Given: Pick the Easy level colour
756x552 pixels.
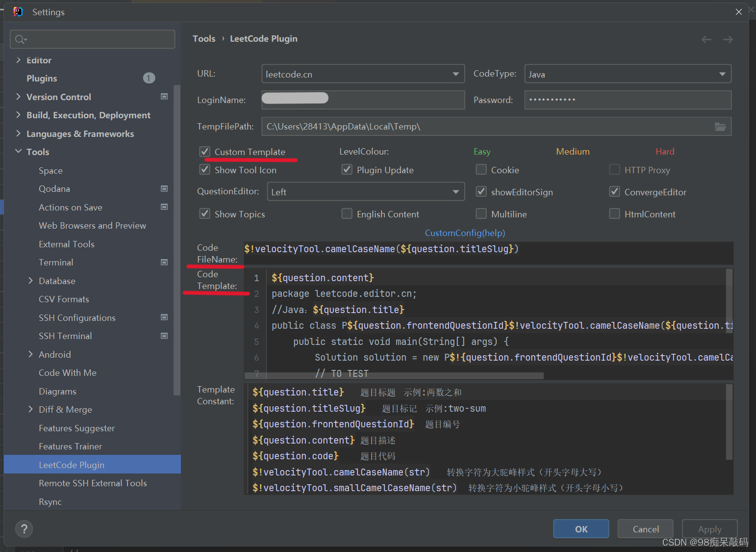Looking at the screenshot, I should click(x=482, y=152).
